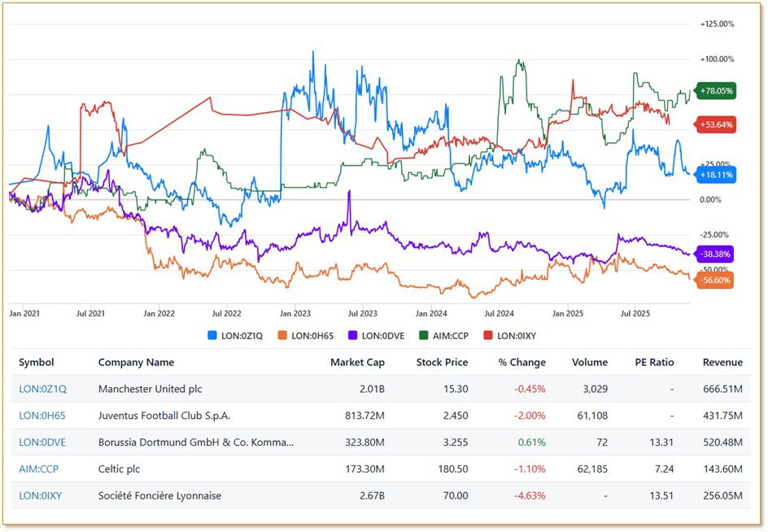
Task: Click the PE Ratio column header
Action: [x=654, y=362]
